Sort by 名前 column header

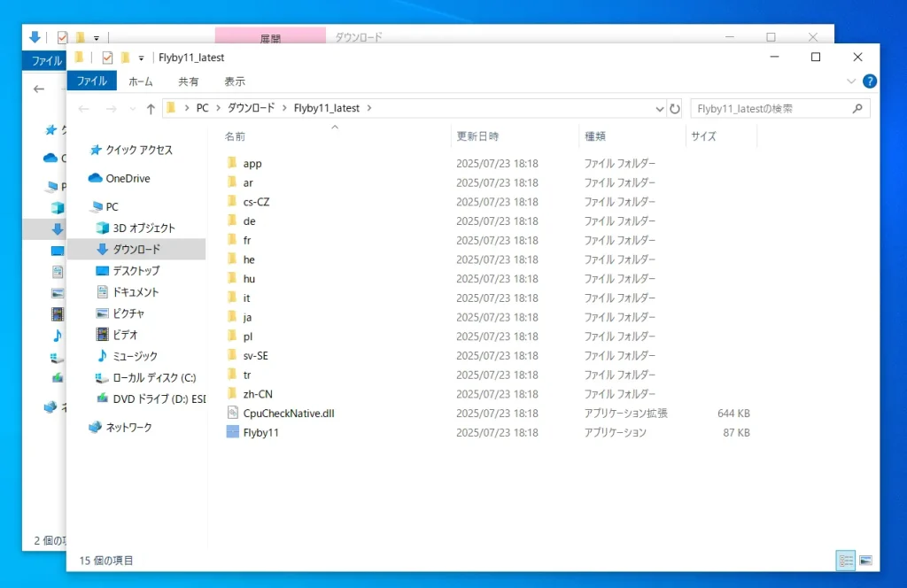[x=235, y=136]
